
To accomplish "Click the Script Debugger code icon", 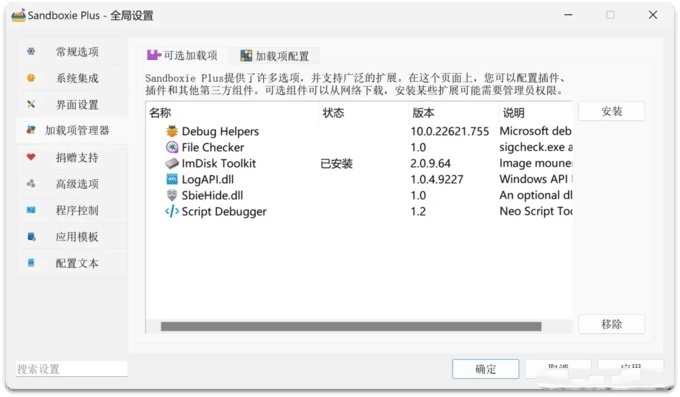I will [172, 211].
